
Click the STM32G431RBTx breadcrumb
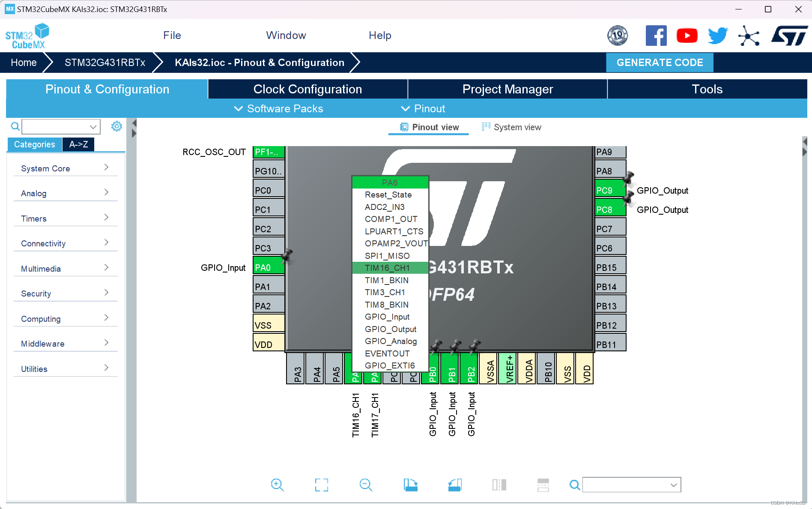tap(105, 63)
